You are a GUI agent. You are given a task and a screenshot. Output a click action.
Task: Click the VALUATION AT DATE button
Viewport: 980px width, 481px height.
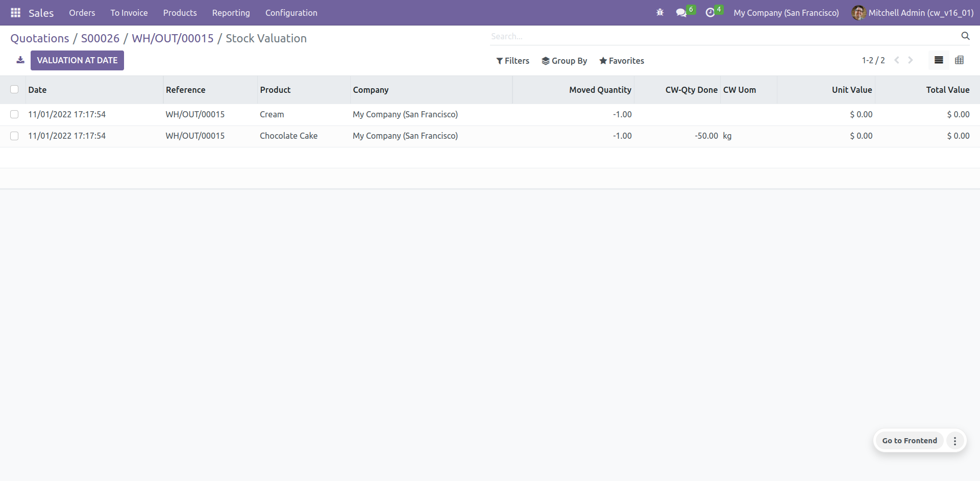point(77,60)
